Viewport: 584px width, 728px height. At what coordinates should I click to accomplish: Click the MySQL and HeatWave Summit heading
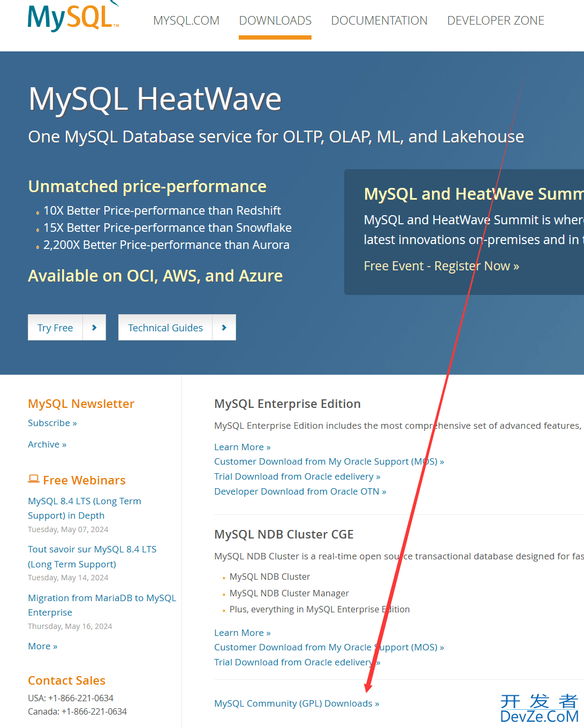point(473,194)
